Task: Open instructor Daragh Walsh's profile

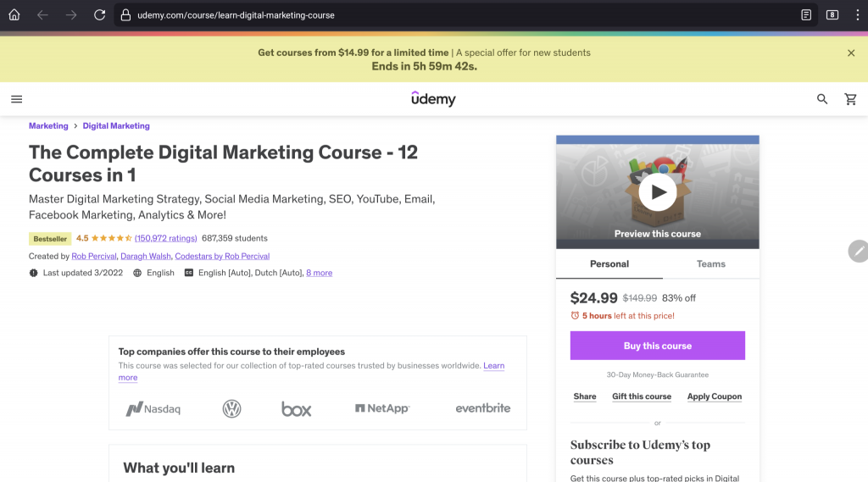Action: coord(146,256)
